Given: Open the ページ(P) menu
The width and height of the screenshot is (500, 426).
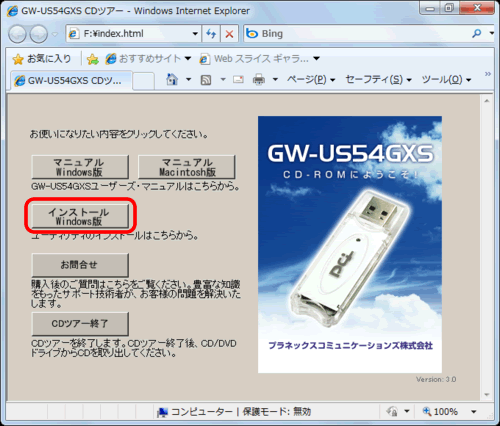Looking at the screenshot, I should tap(311, 80).
